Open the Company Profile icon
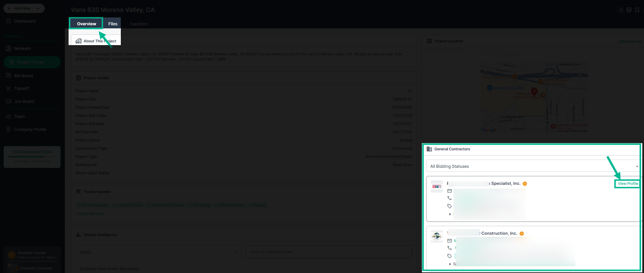The height and width of the screenshot is (273, 644). pyautogui.click(x=9, y=129)
